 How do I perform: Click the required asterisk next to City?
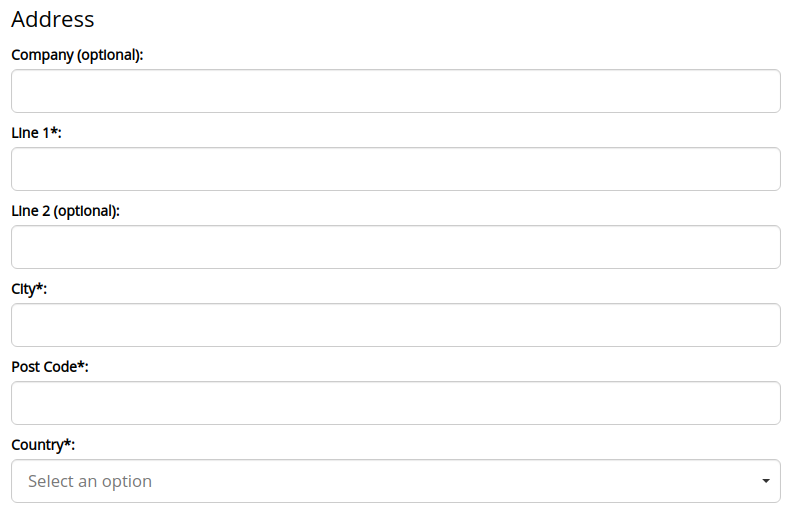click(x=40, y=288)
